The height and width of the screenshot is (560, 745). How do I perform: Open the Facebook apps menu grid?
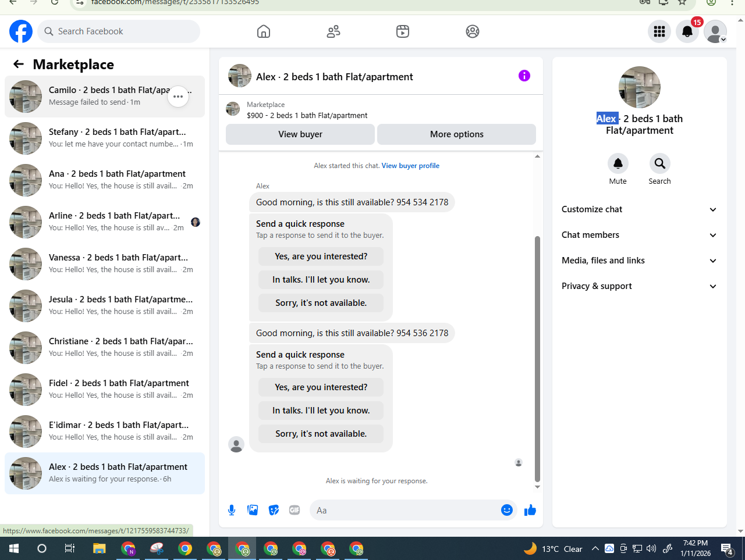pyautogui.click(x=659, y=31)
